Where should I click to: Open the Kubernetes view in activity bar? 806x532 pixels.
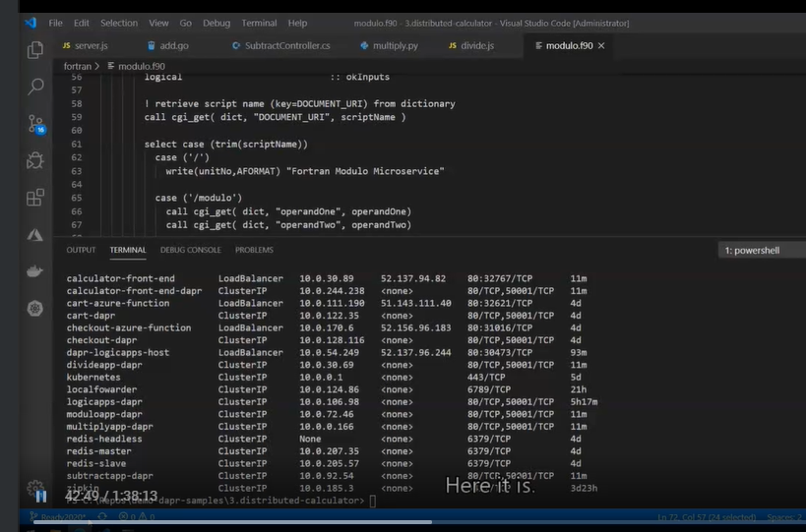pyautogui.click(x=35, y=308)
